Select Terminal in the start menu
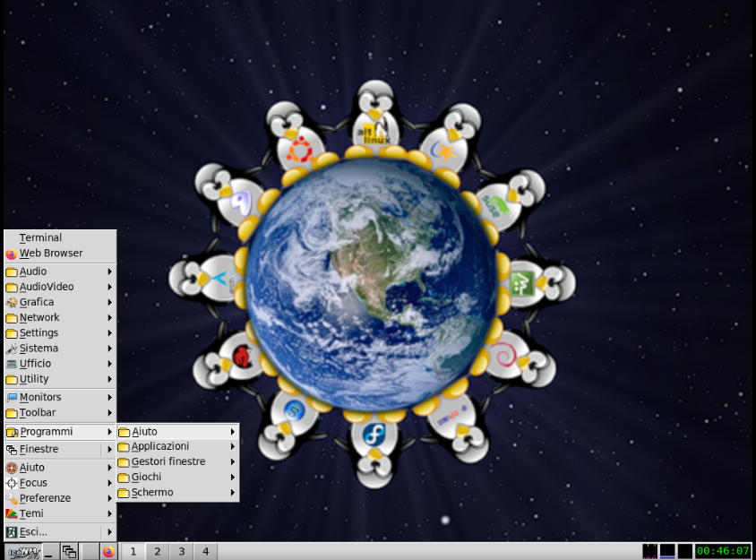756x560 pixels. click(40, 238)
